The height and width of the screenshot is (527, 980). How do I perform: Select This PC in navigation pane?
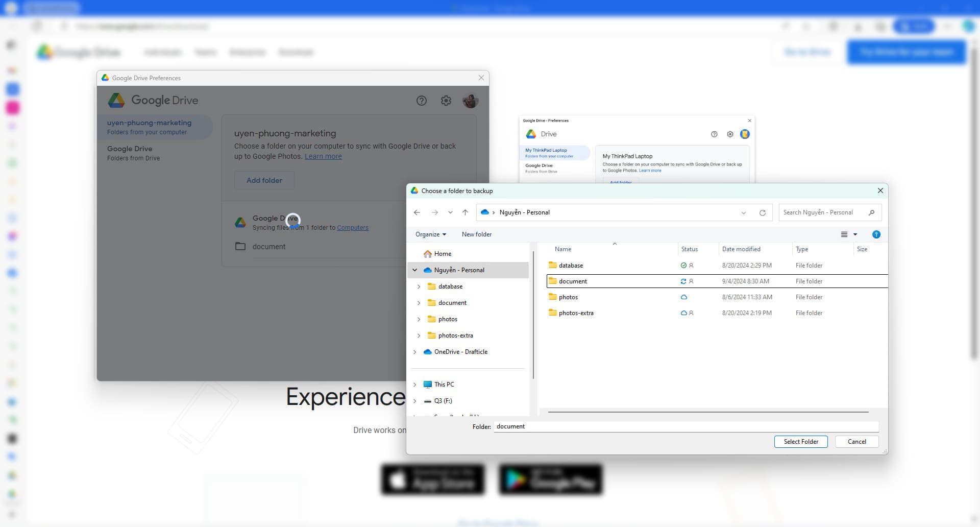pyautogui.click(x=444, y=385)
